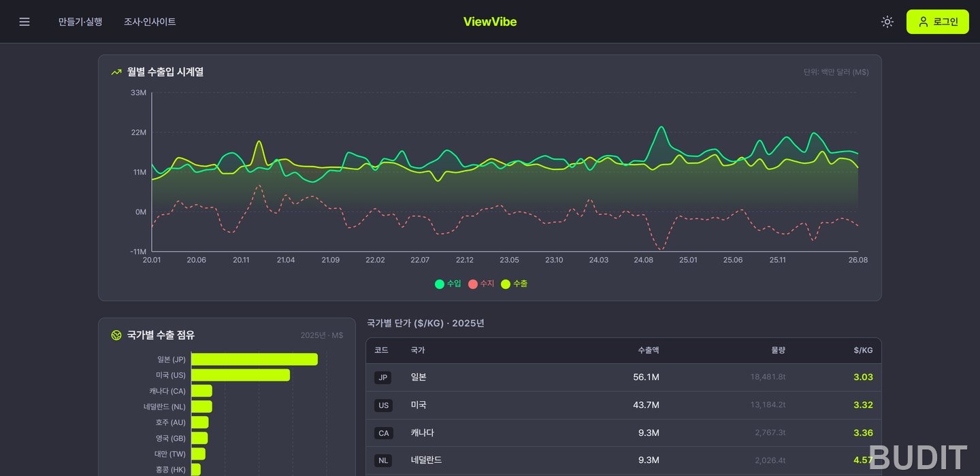The width and height of the screenshot is (980, 476).
Task: Select the 일본 country name cell
Action: [419, 377]
